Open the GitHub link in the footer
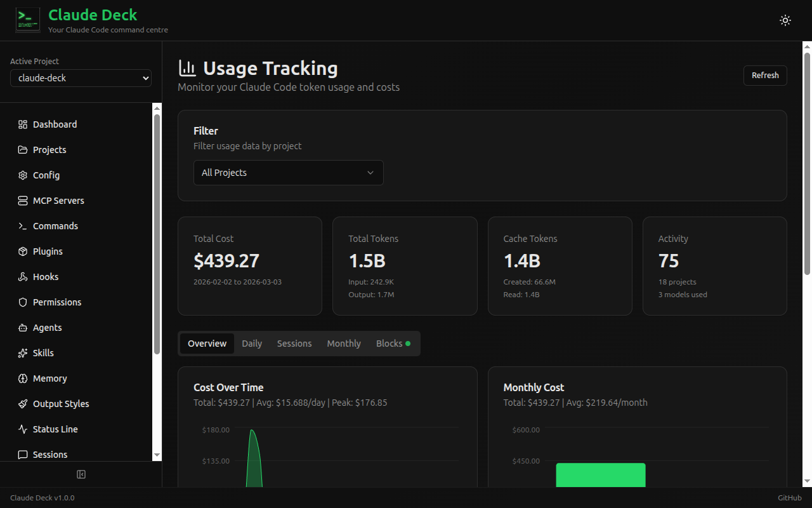Screen dimensions: 812x508 [x=789, y=497]
